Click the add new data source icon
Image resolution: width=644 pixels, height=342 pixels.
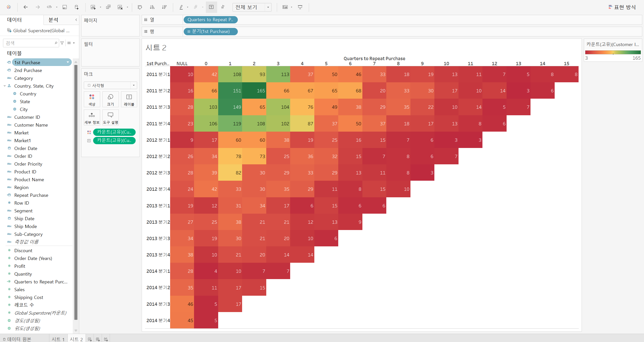pyautogui.click(x=77, y=7)
